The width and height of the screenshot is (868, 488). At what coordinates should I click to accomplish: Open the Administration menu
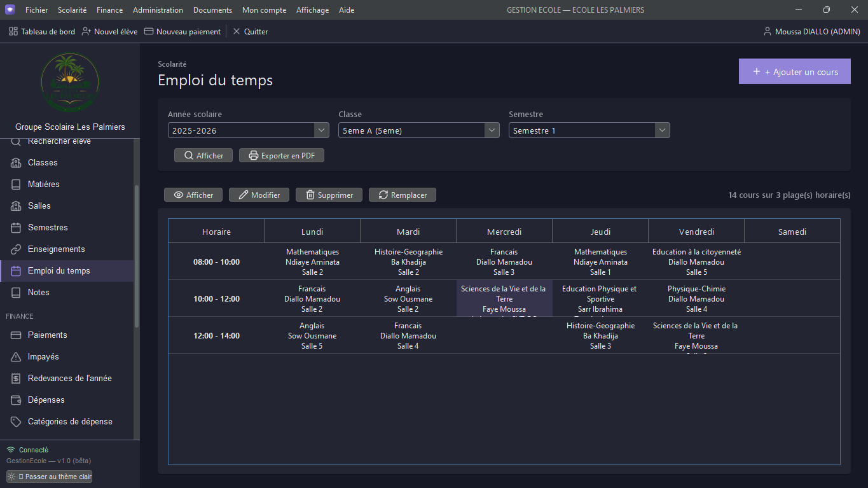click(158, 10)
